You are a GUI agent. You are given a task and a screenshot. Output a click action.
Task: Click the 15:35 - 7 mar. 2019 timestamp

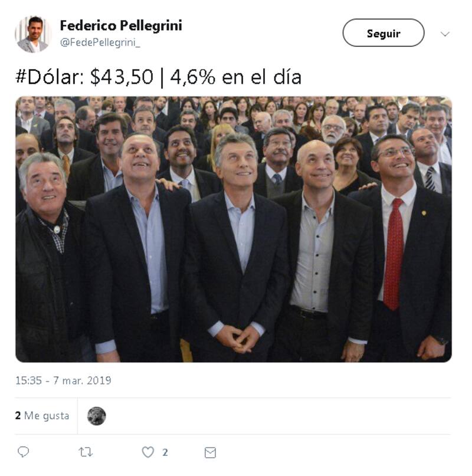[63, 380]
